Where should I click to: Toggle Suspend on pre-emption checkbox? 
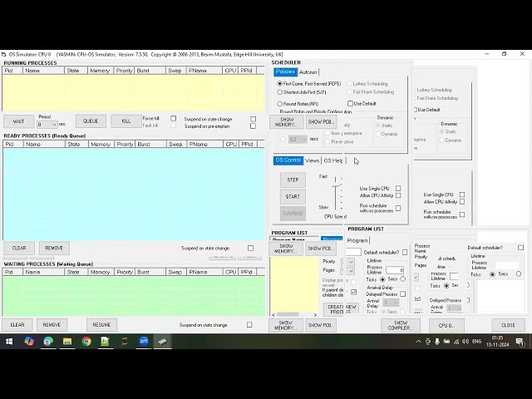coord(253,126)
